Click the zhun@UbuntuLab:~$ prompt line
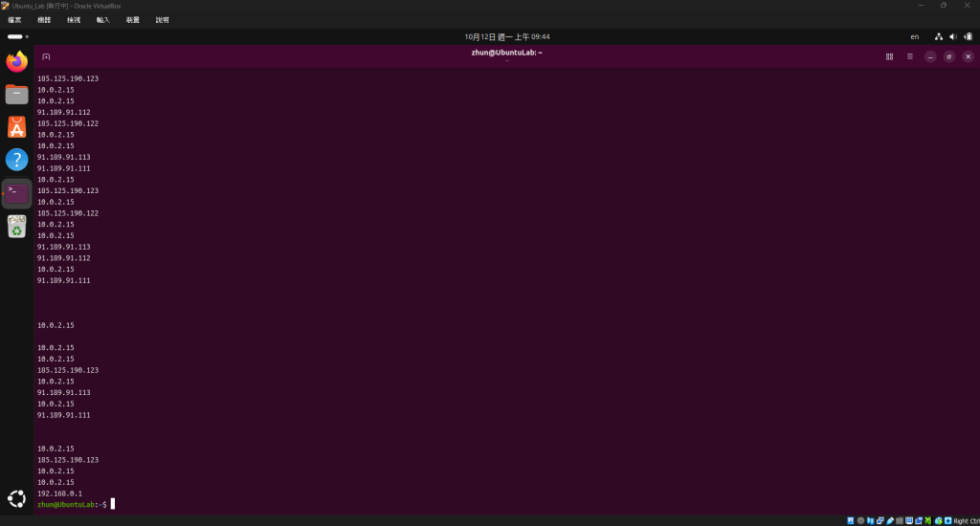 72,505
